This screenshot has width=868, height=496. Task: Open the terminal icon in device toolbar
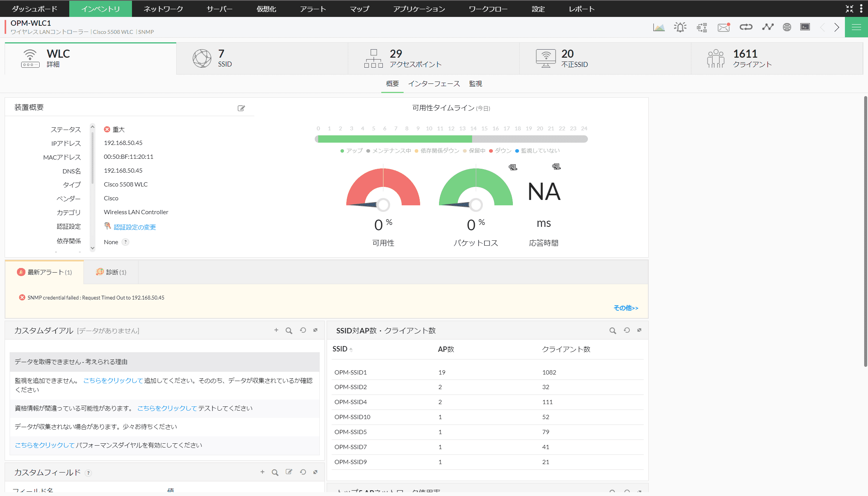(x=805, y=27)
